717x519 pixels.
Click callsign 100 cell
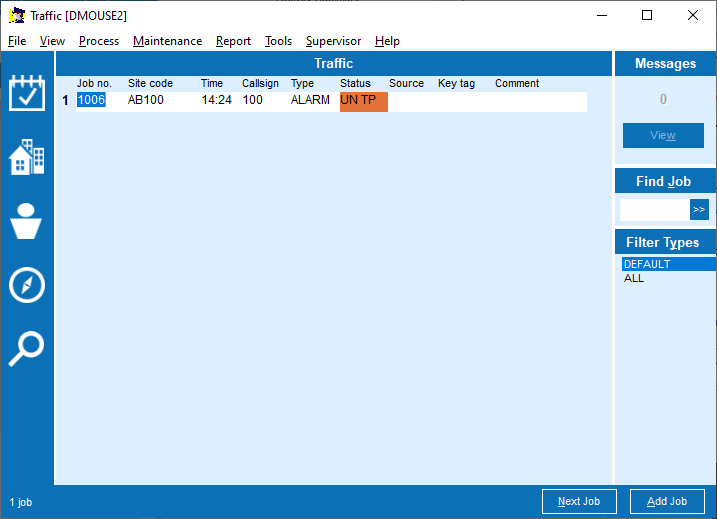252,100
